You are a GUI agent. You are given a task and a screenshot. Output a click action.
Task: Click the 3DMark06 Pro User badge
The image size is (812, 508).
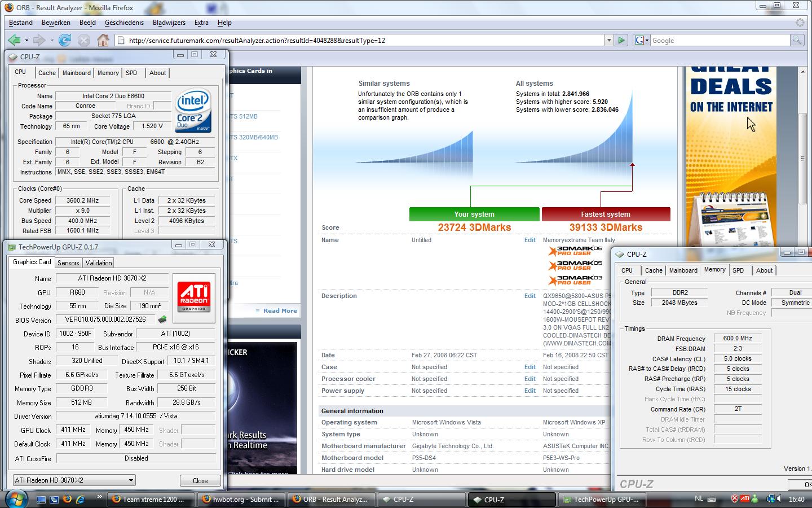[576, 251]
